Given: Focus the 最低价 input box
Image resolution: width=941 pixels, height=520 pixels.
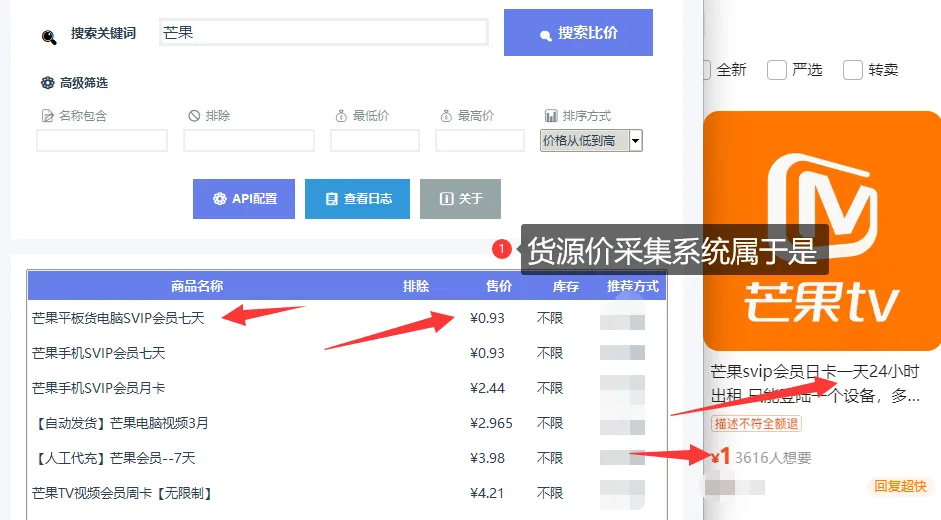Looking at the screenshot, I should click(x=375, y=141).
